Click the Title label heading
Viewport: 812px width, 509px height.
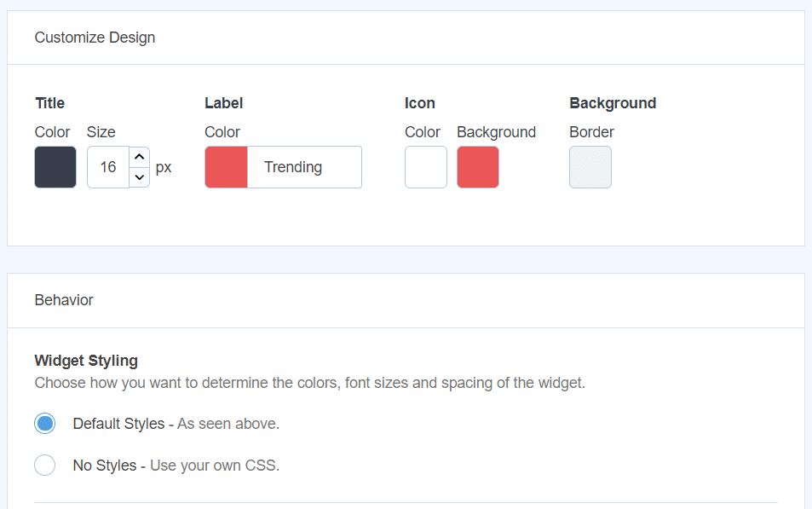click(x=49, y=103)
